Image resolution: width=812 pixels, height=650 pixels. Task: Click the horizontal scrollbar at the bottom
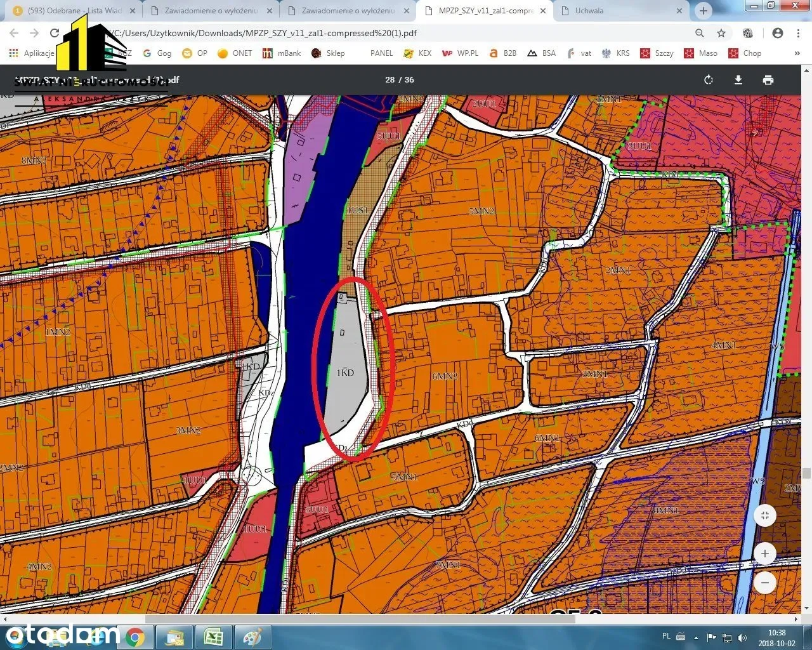point(360,619)
